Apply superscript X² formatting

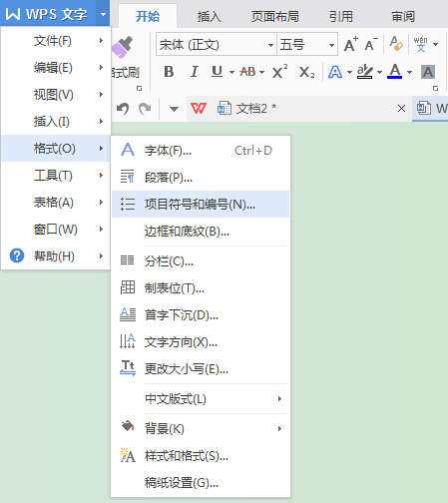(x=279, y=72)
